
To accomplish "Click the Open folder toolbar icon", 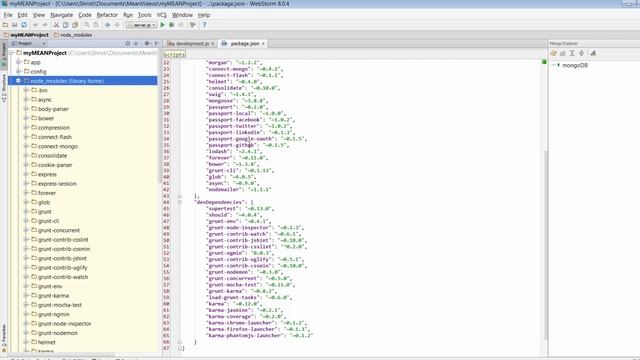I will [5, 25].
